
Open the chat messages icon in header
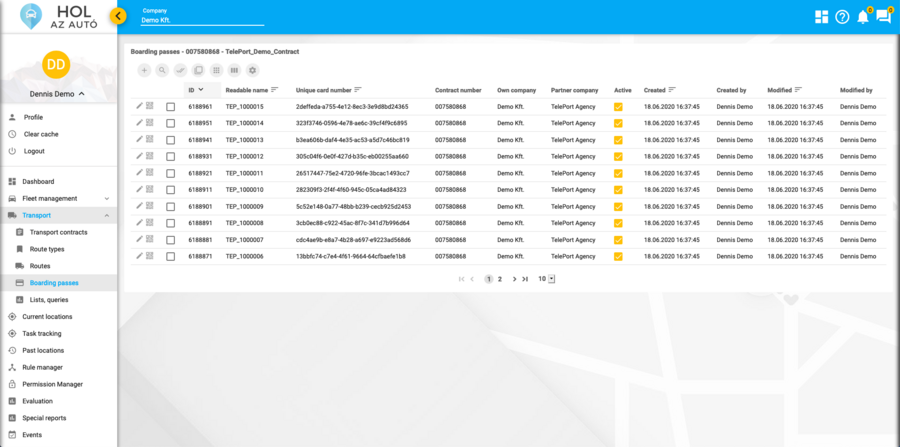pos(884,17)
